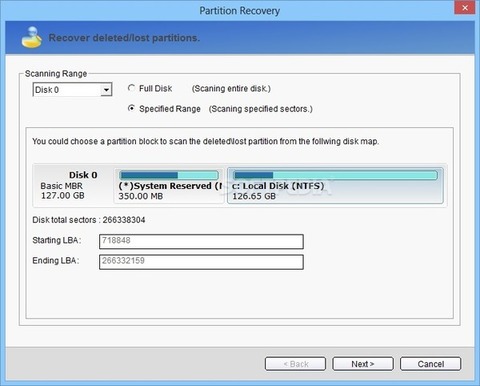Click the partition recovery wizard icon

pyautogui.click(x=32, y=37)
